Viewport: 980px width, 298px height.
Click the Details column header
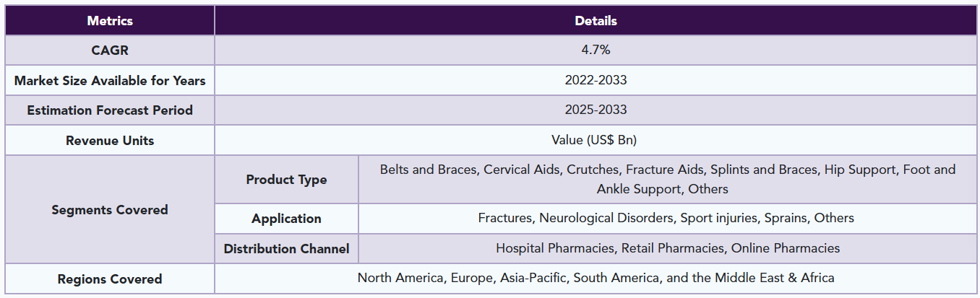pyautogui.click(x=596, y=21)
